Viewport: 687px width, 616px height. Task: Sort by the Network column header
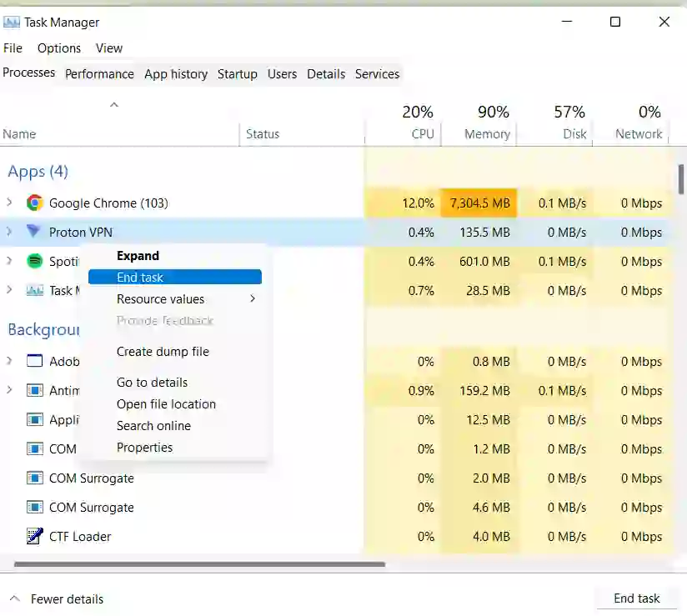coord(630,123)
